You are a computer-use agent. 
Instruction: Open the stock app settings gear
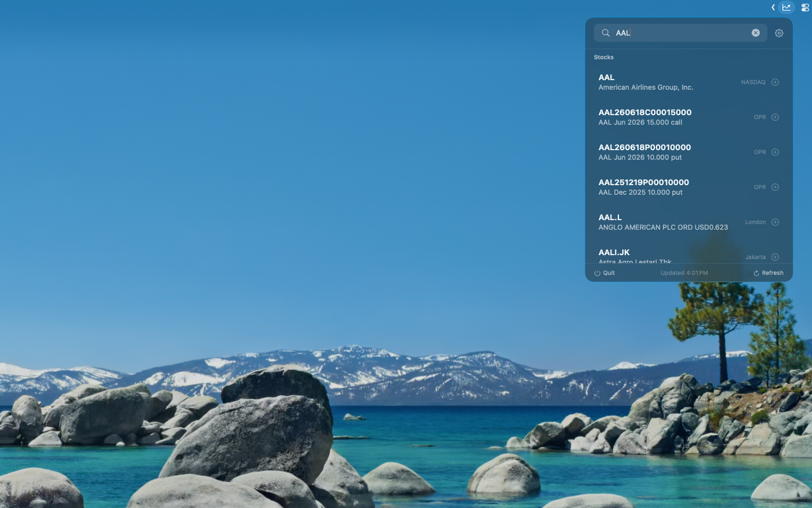[779, 33]
